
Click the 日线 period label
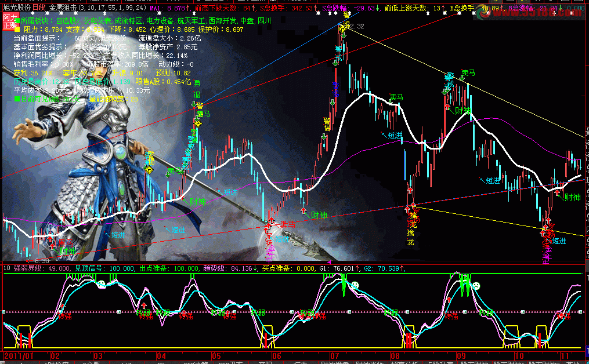point(39,8)
